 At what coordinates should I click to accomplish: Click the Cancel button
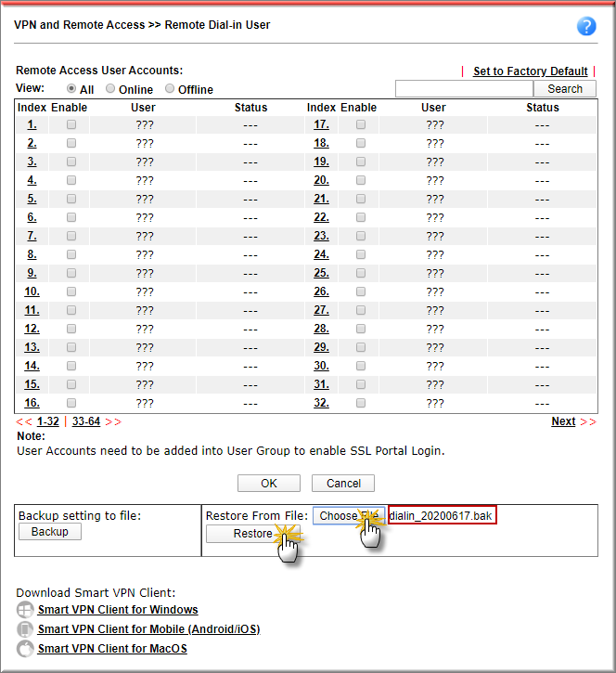coord(343,484)
